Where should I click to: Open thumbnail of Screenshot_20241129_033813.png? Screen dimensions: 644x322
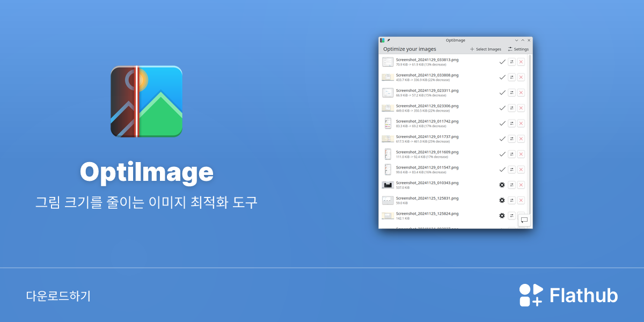point(388,62)
